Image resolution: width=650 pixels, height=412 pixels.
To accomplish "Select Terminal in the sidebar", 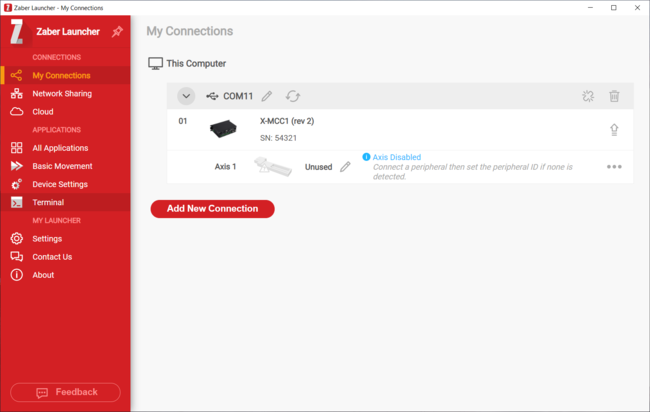I will coord(48,202).
